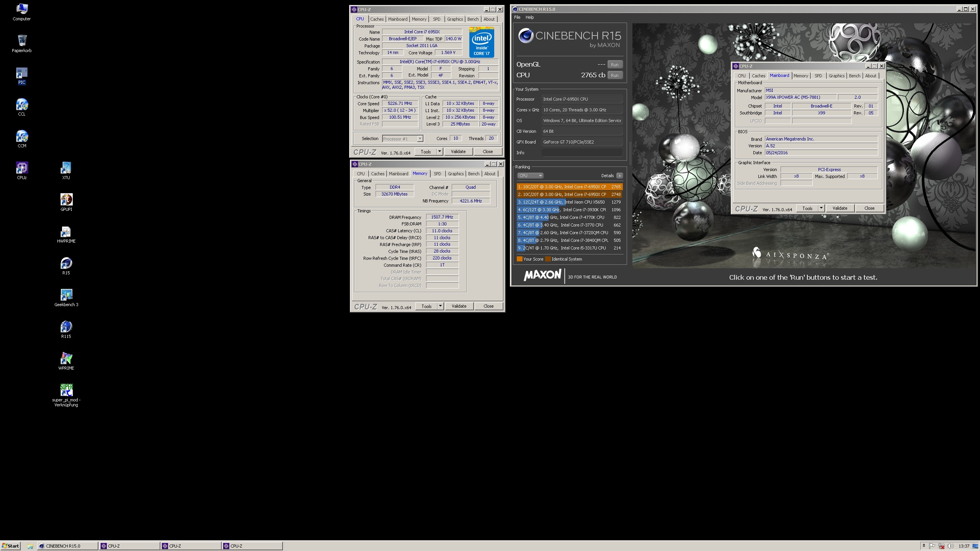The width and height of the screenshot is (980, 551).
Task: Select the CCL desktop shortcut
Action: [22, 107]
